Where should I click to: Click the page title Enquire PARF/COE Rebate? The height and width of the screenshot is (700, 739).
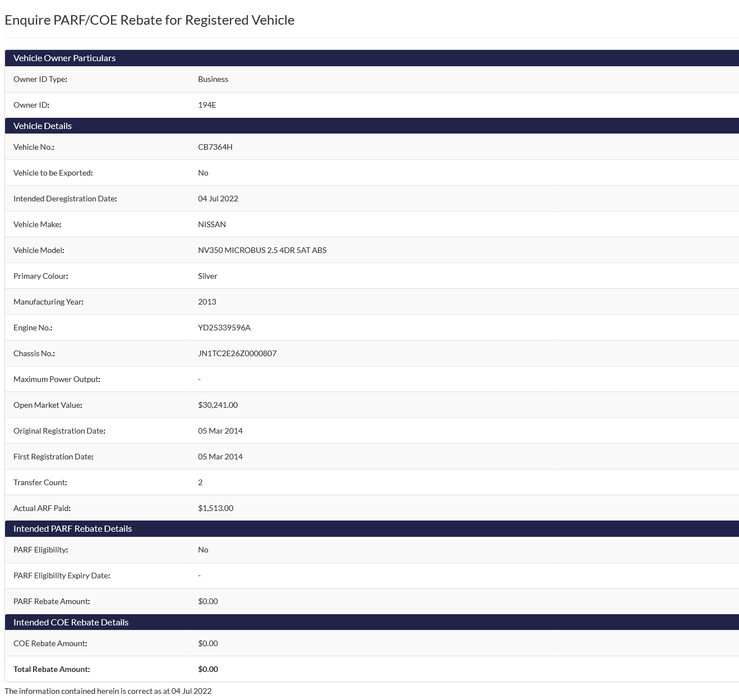[149, 20]
